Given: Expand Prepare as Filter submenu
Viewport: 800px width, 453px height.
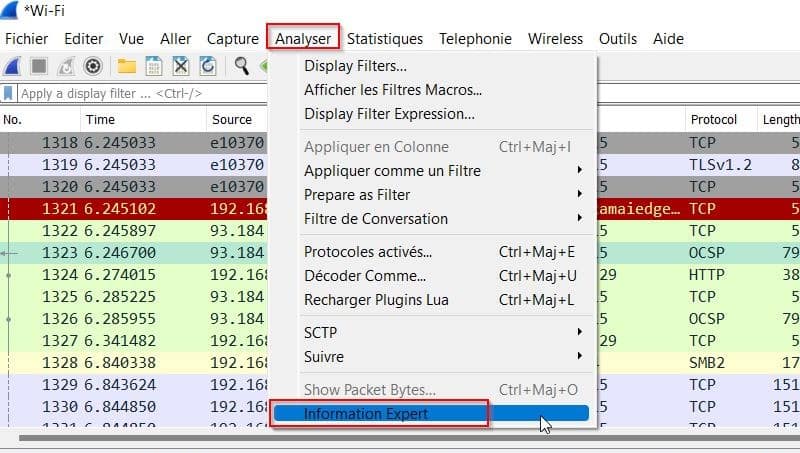Looking at the screenshot, I should tap(434, 195).
